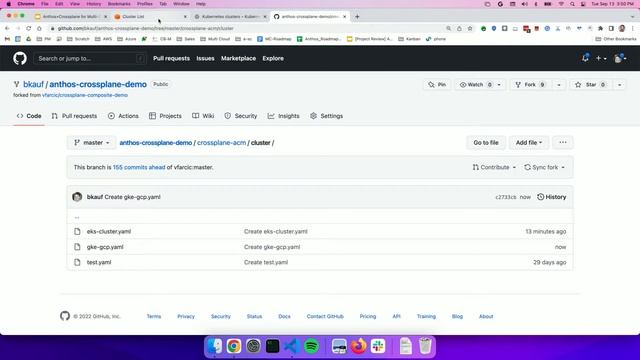Click the browser address bar
The height and width of the screenshot is (360, 640).
245,29
